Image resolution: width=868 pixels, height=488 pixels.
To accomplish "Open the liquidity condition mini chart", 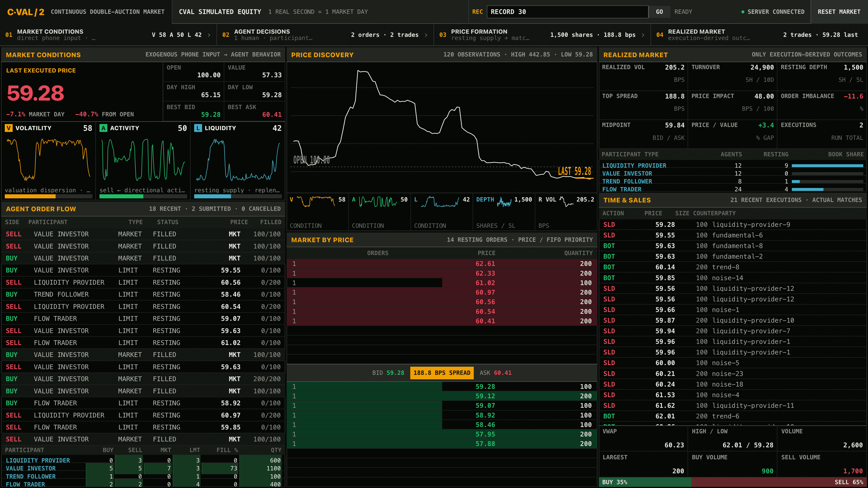I will tap(441, 212).
